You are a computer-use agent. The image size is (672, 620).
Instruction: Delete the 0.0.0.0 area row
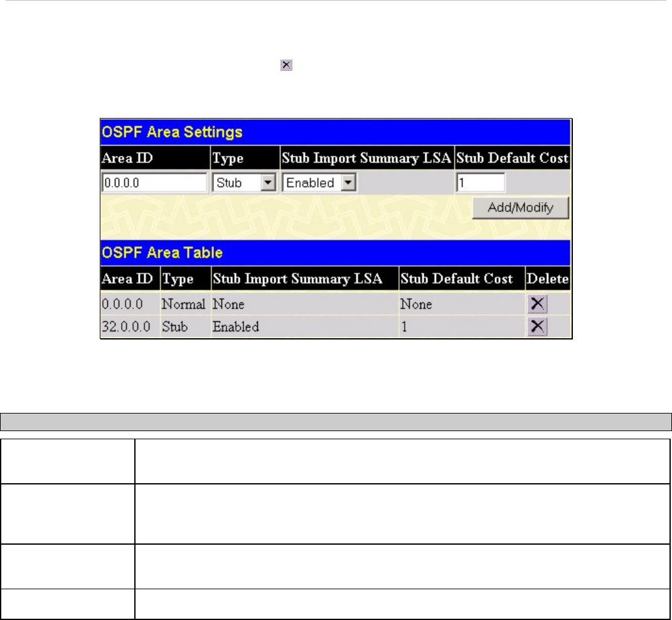539,304
